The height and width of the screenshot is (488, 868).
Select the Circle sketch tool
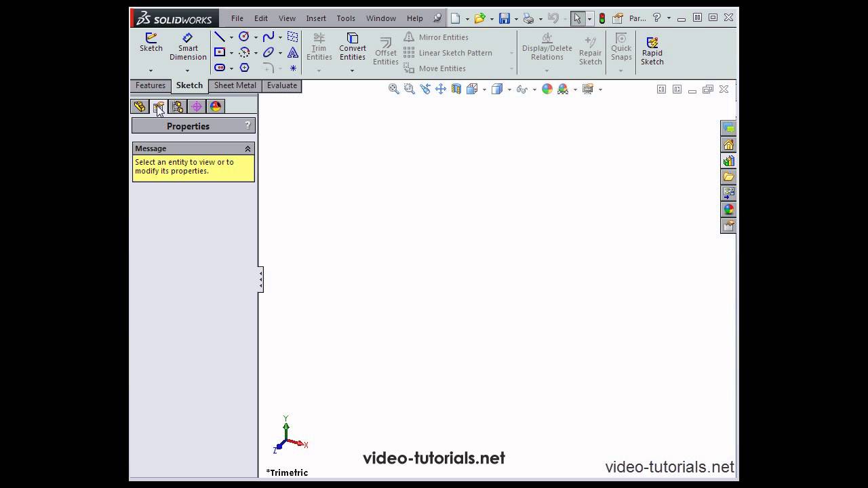click(244, 37)
